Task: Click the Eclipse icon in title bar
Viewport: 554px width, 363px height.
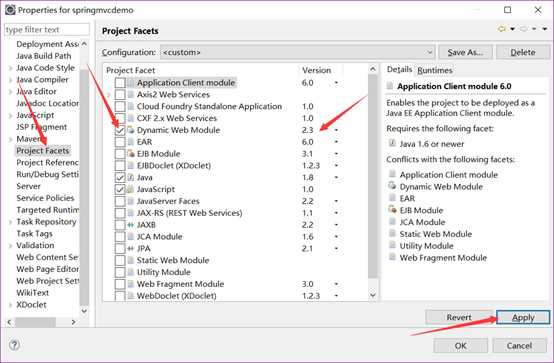Action: pos(10,10)
